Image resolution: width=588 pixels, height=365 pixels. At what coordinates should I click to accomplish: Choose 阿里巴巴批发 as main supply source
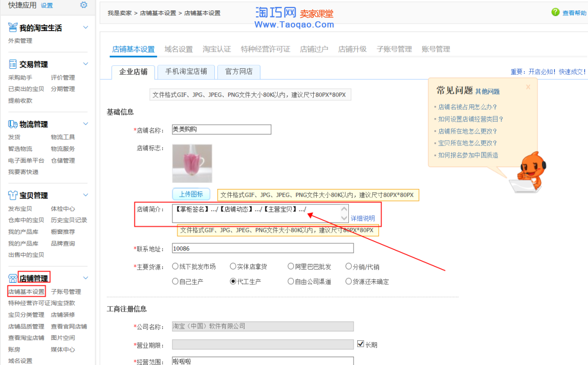click(x=291, y=266)
